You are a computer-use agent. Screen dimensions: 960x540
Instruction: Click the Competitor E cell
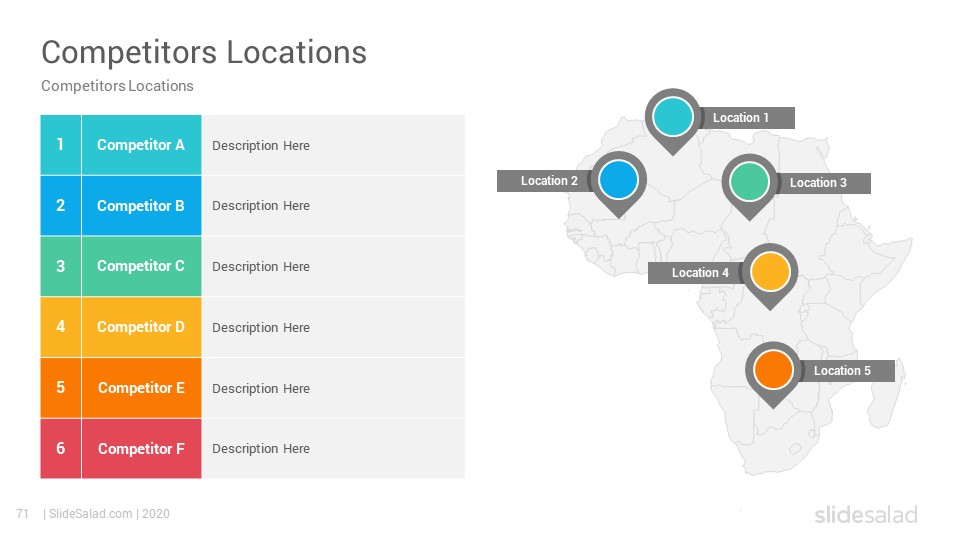click(141, 388)
